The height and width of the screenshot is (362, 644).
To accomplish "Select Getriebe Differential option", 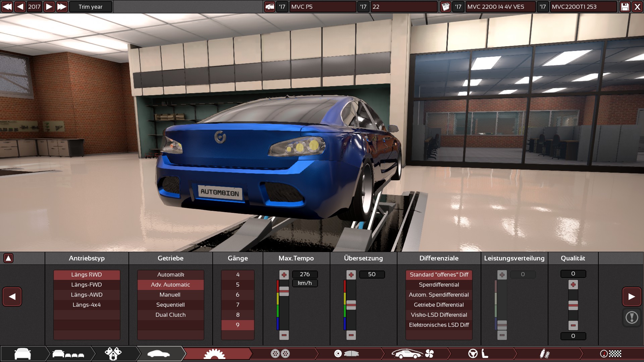I will click(x=439, y=305).
